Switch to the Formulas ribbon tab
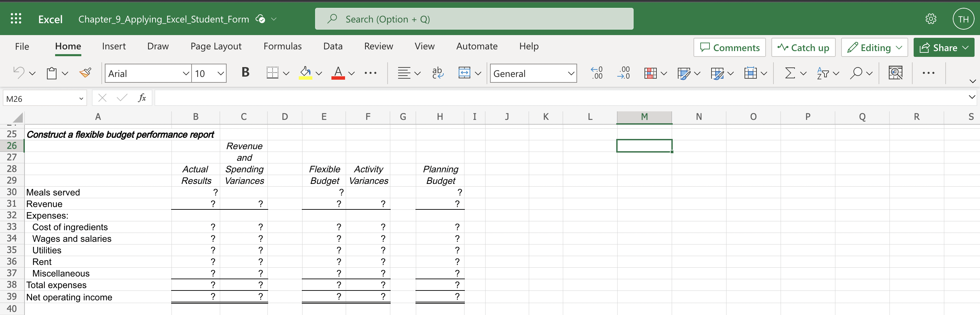 click(282, 46)
